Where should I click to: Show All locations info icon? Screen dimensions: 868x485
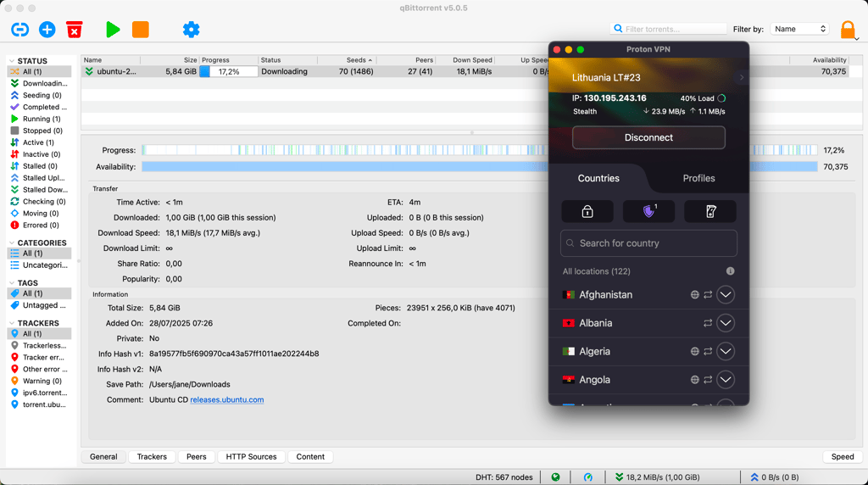click(730, 271)
